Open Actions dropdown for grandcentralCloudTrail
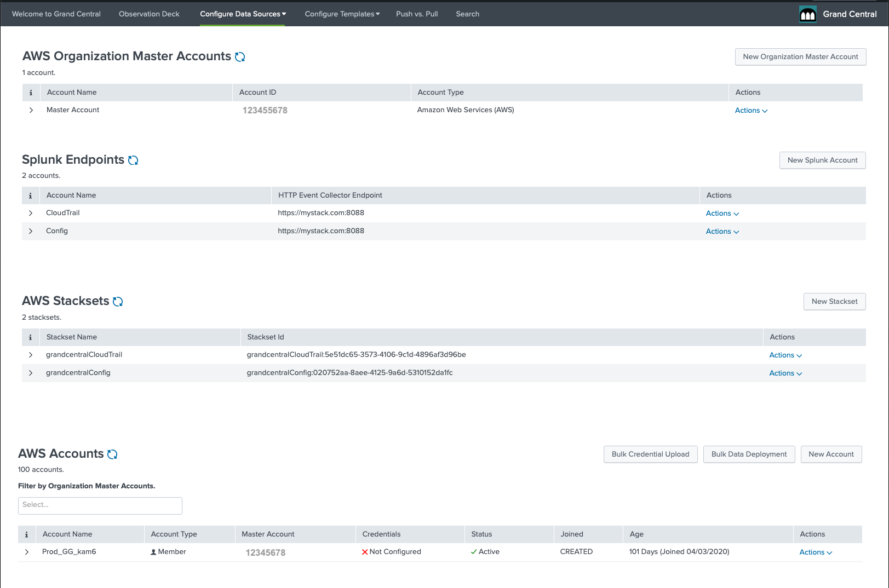 tap(785, 355)
